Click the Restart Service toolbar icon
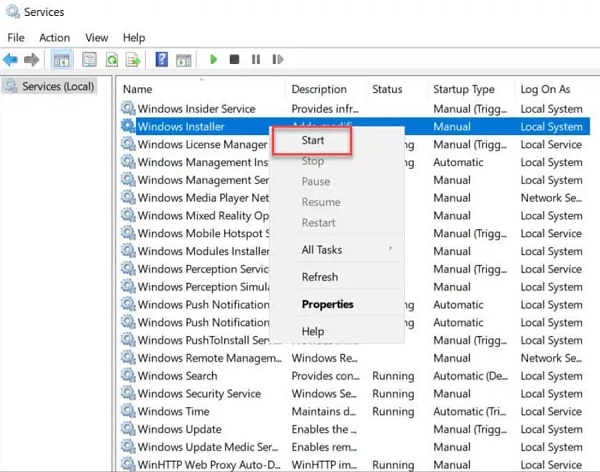 click(278, 59)
